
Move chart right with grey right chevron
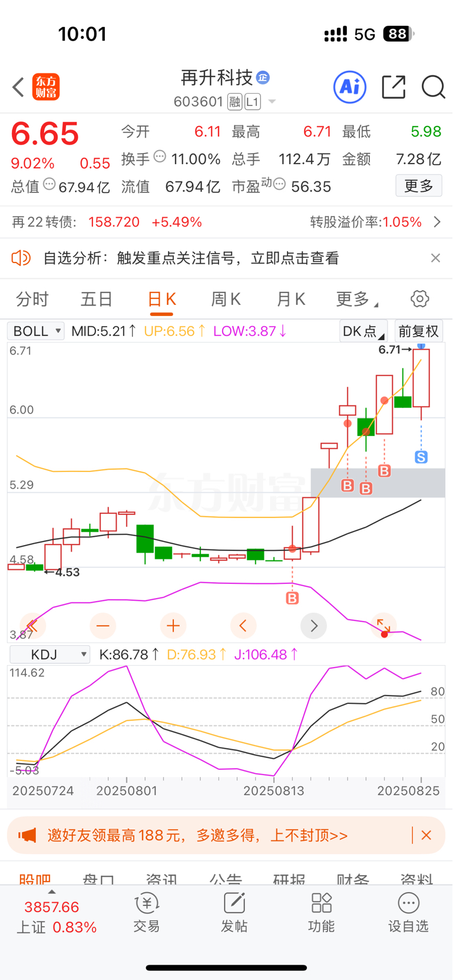pos(314,626)
